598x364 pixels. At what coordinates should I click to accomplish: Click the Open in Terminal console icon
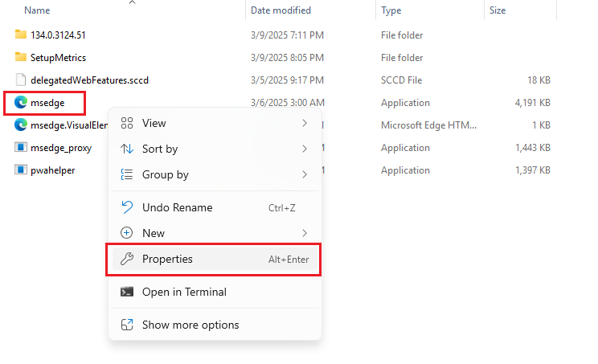(127, 292)
